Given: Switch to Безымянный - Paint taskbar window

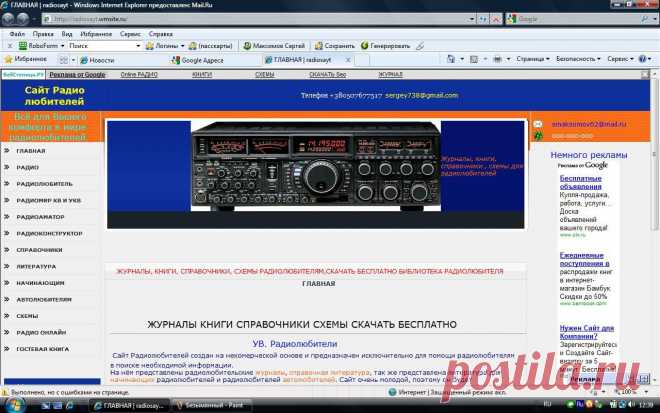Looking at the screenshot, I should point(213,405).
